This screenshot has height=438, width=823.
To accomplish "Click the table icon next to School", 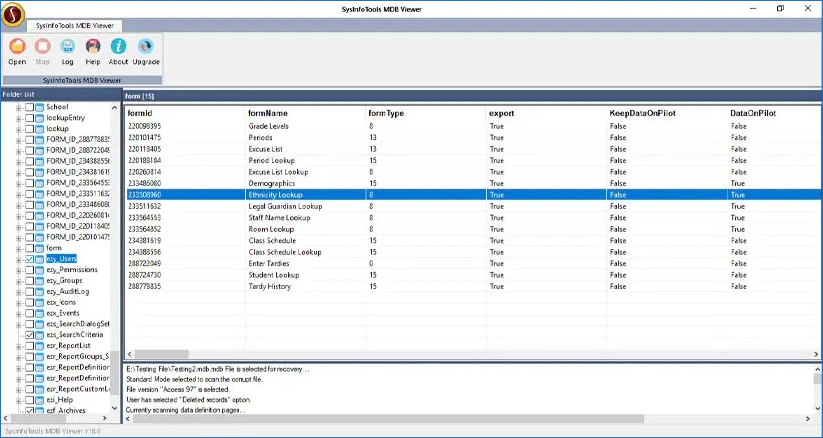I will 40,107.
